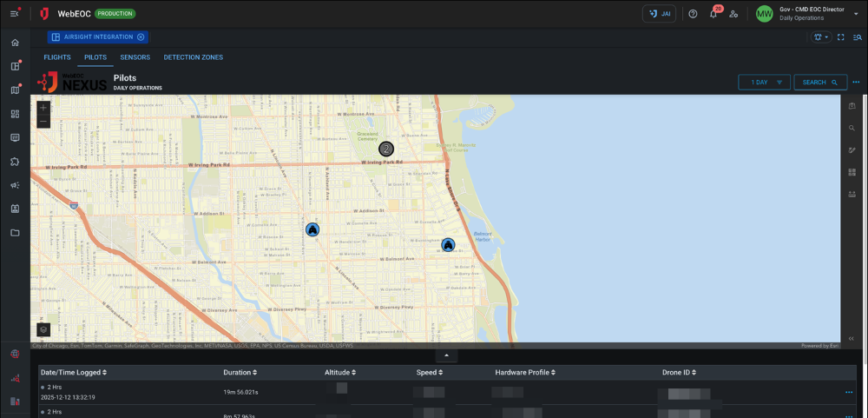Open the 1 DAY filter dropdown

(764, 83)
